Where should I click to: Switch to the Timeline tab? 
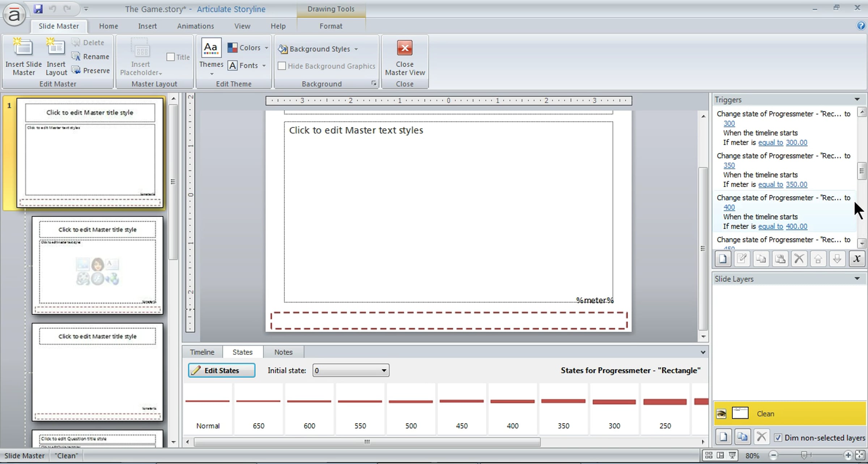point(202,352)
